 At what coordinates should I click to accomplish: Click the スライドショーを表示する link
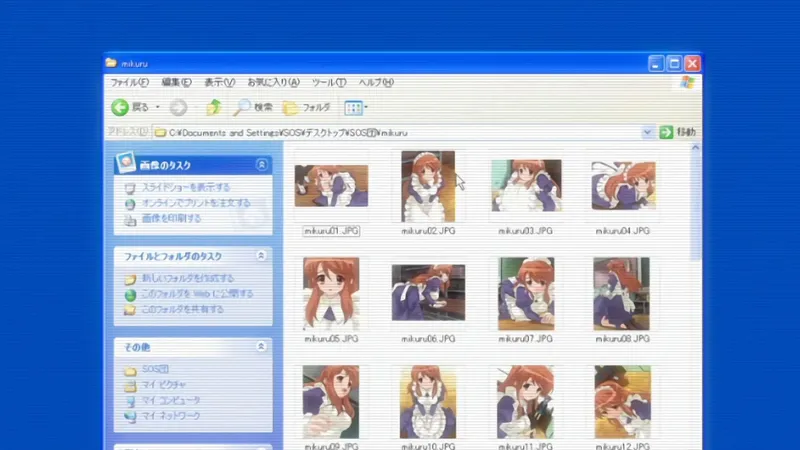(186, 187)
